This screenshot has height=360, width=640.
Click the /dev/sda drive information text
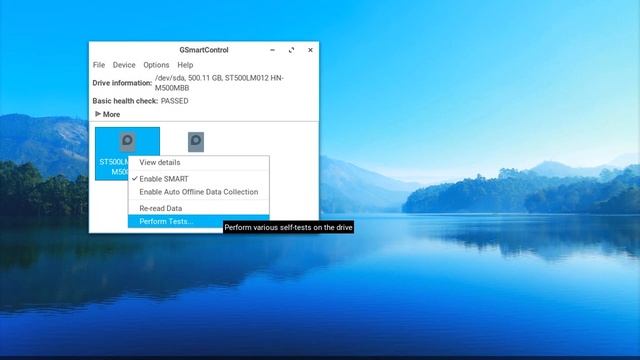tap(219, 83)
